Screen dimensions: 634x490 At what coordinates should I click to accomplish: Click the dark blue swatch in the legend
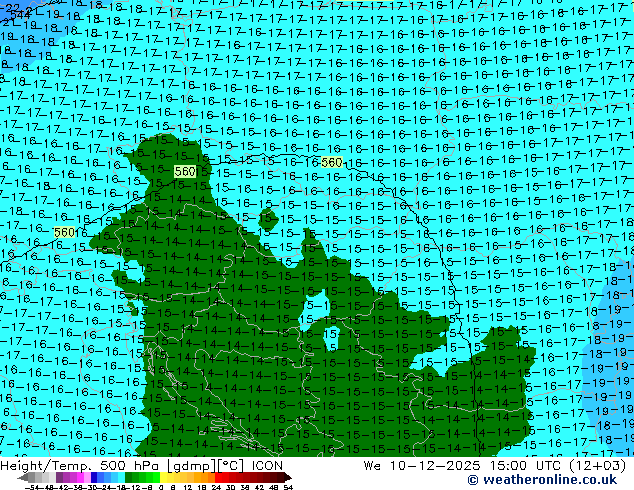pos(94,478)
